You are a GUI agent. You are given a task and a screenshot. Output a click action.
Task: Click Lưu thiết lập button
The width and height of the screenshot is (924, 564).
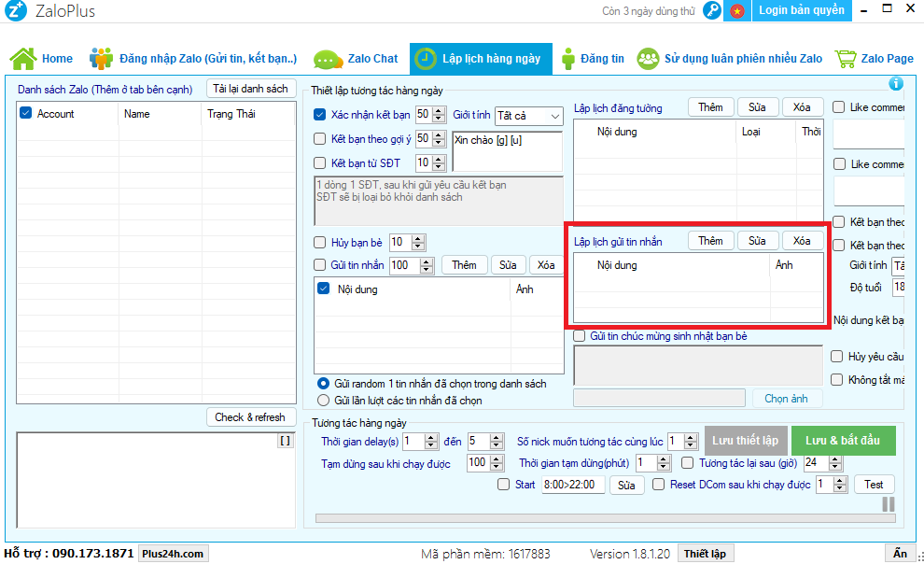coord(746,440)
